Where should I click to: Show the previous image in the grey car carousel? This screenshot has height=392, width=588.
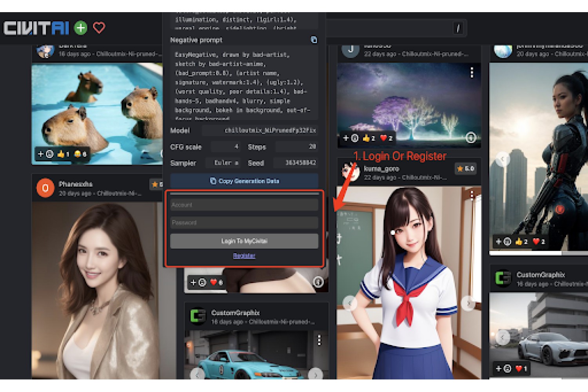click(503, 337)
